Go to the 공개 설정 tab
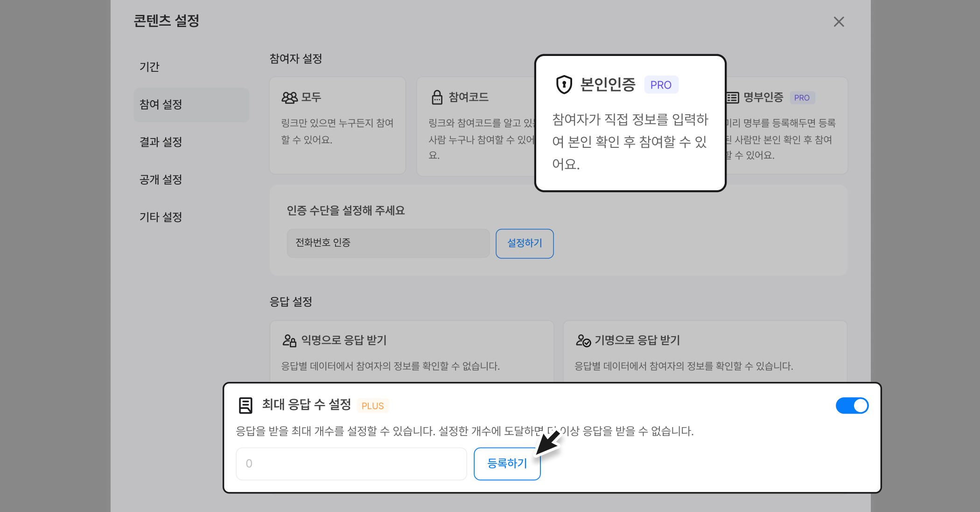The image size is (980, 512). click(x=161, y=180)
